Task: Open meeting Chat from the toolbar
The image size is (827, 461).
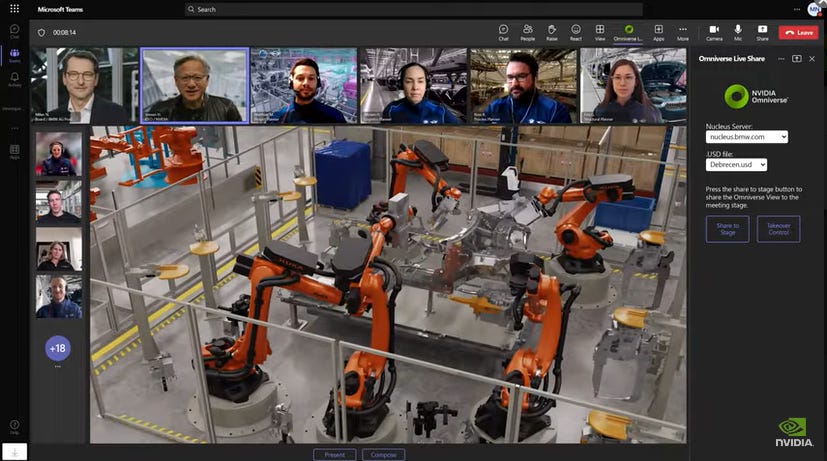Action: [503, 32]
